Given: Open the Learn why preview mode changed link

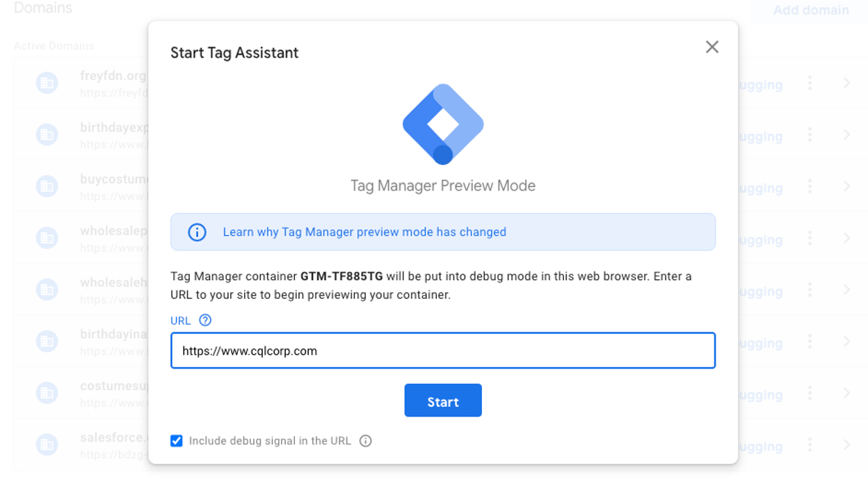Looking at the screenshot, I should point(364,232).
